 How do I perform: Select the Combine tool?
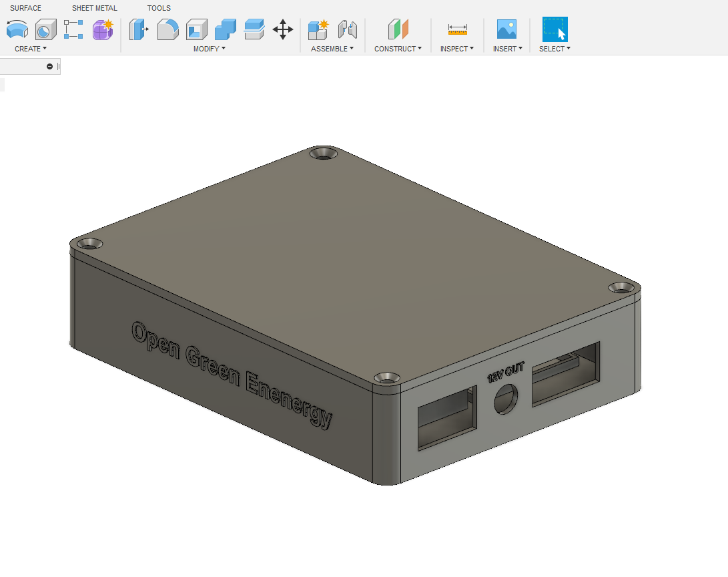(226, 29)
